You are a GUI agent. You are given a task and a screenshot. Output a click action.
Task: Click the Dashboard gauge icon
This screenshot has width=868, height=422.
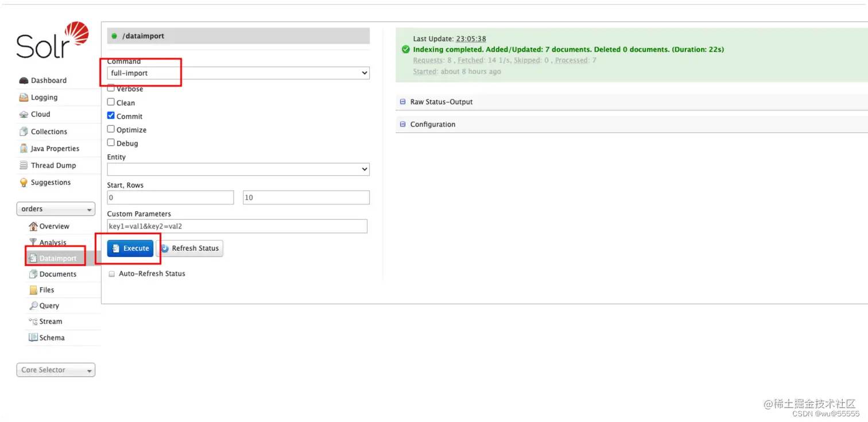(x=24, y=81)
